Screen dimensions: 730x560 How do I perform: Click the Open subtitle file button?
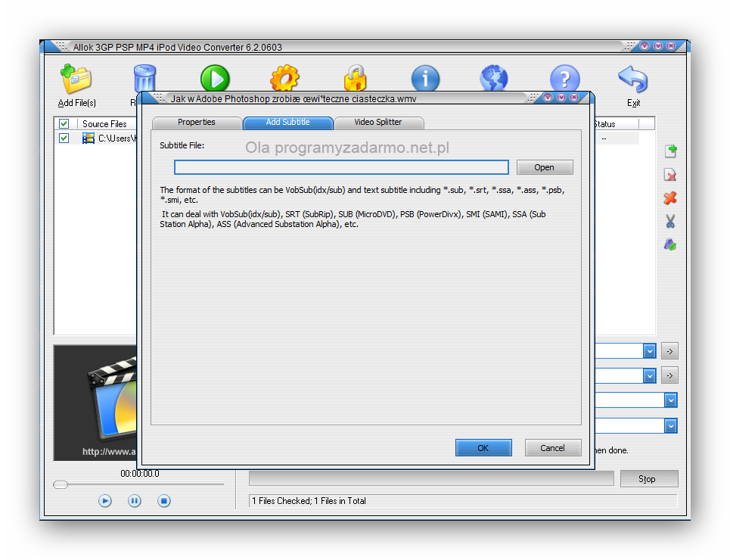coord(544,167)
